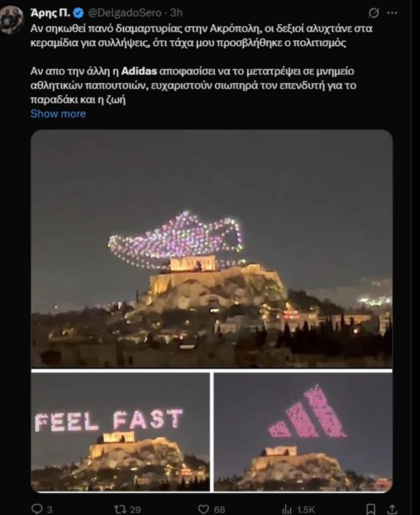View tweet analytics bar chart icon
The width and height of the screenshot is (420, 515).
(287, 509)
